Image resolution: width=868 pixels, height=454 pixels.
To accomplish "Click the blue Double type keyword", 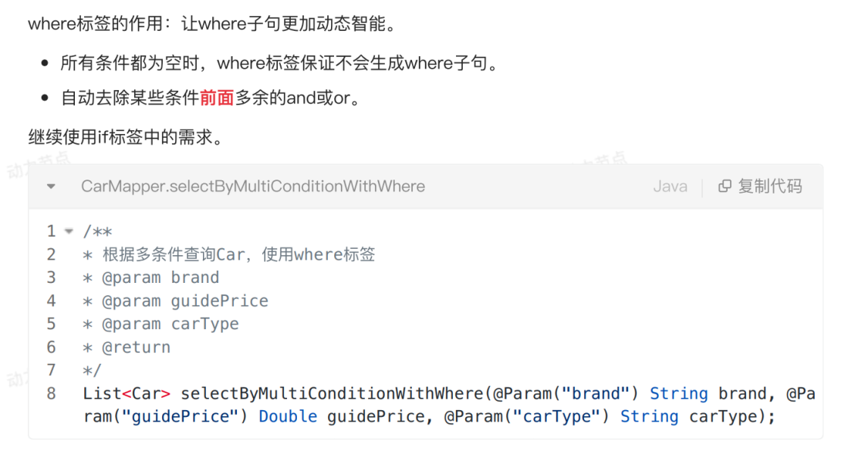I will click(288, 416).
